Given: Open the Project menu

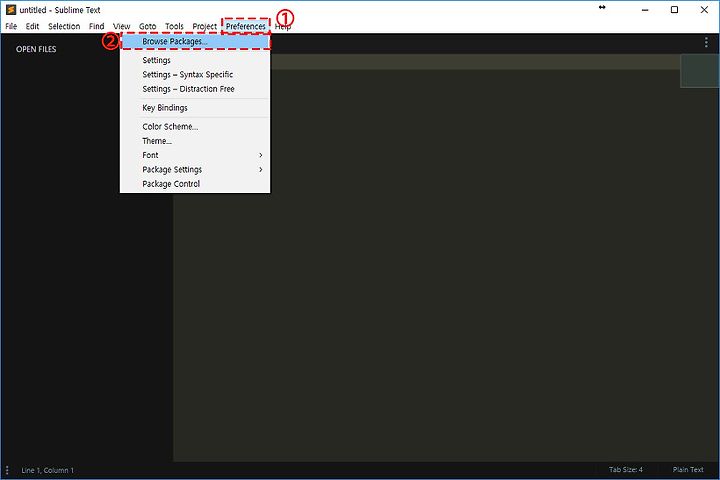Looking at the screenshot, I should pos(204,26).
